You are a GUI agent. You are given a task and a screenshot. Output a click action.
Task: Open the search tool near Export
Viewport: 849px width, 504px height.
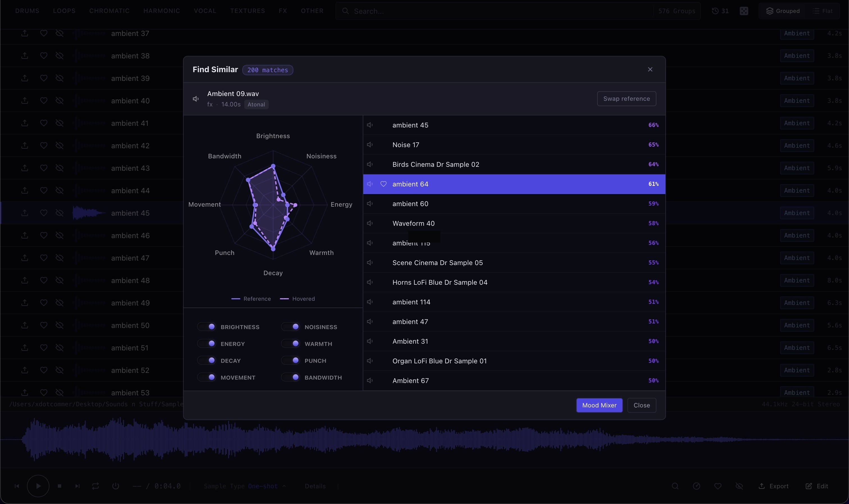pyautogui.click(x=675, y=486)
